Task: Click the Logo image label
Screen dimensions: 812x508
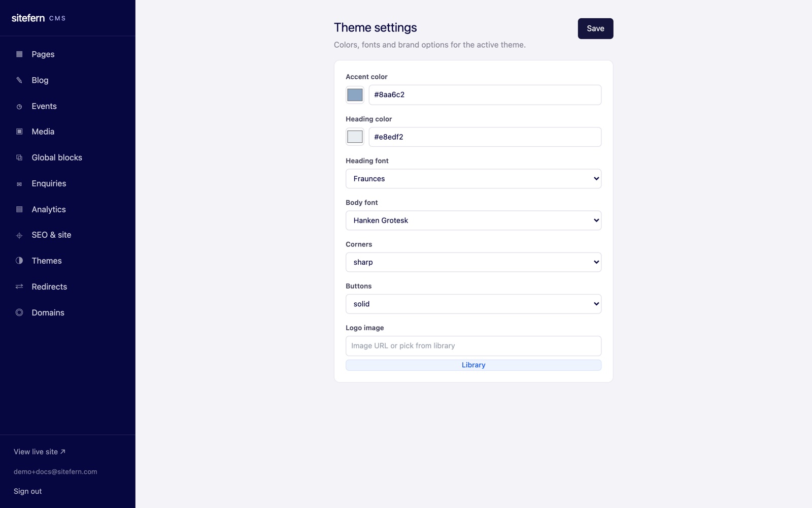Action: [x=365, y=328]
